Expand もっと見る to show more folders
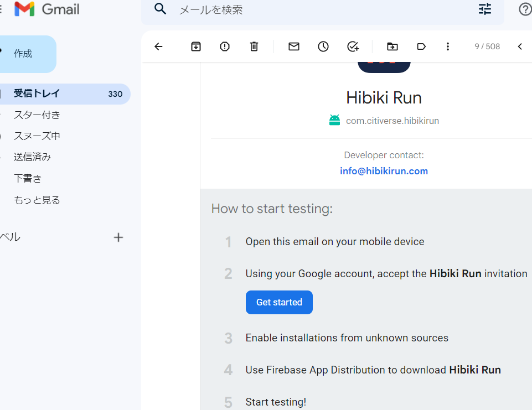Screen dimensions: 532x410 37,200
